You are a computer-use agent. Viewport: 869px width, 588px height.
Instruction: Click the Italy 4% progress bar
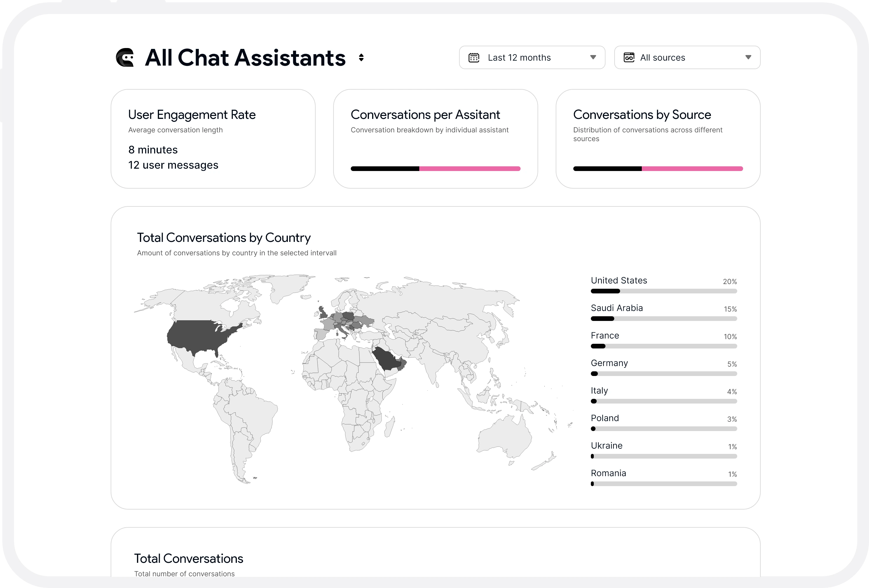tap(664, 401)
